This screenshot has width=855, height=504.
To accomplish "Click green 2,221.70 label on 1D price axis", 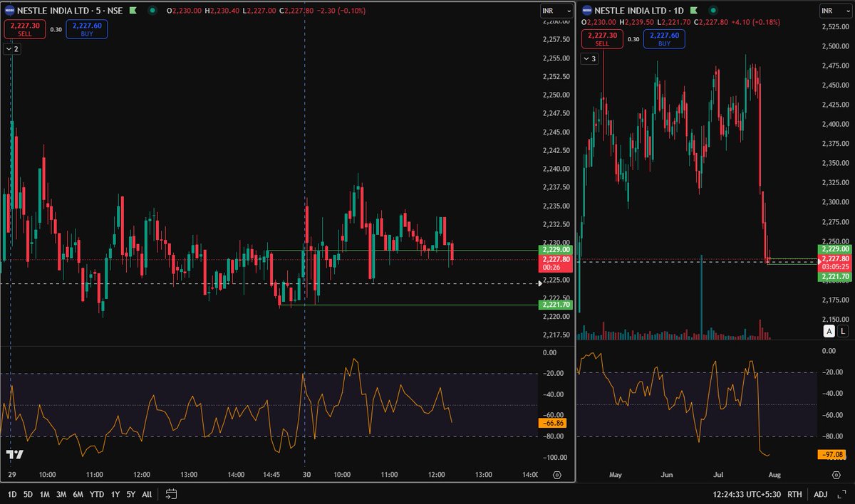I will 836,276.
